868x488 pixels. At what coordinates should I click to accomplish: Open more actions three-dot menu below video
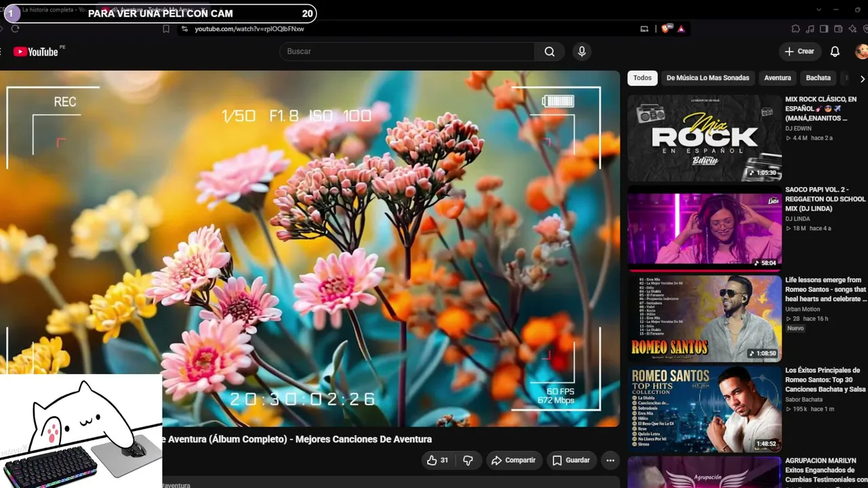click(610, 460)
